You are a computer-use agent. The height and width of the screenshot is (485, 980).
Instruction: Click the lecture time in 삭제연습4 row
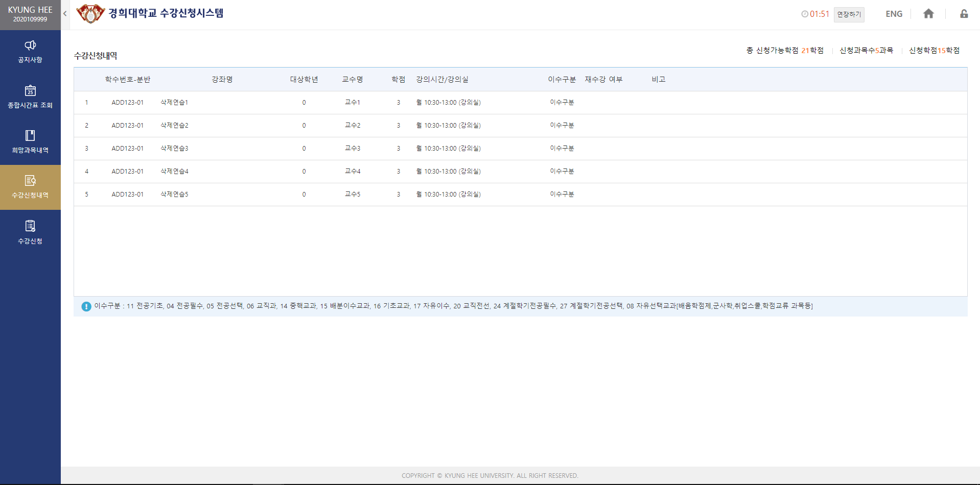pos(449,172)
